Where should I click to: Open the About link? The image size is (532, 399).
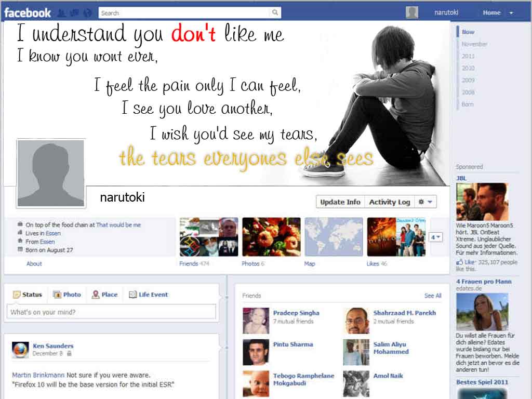pos(34,263)
